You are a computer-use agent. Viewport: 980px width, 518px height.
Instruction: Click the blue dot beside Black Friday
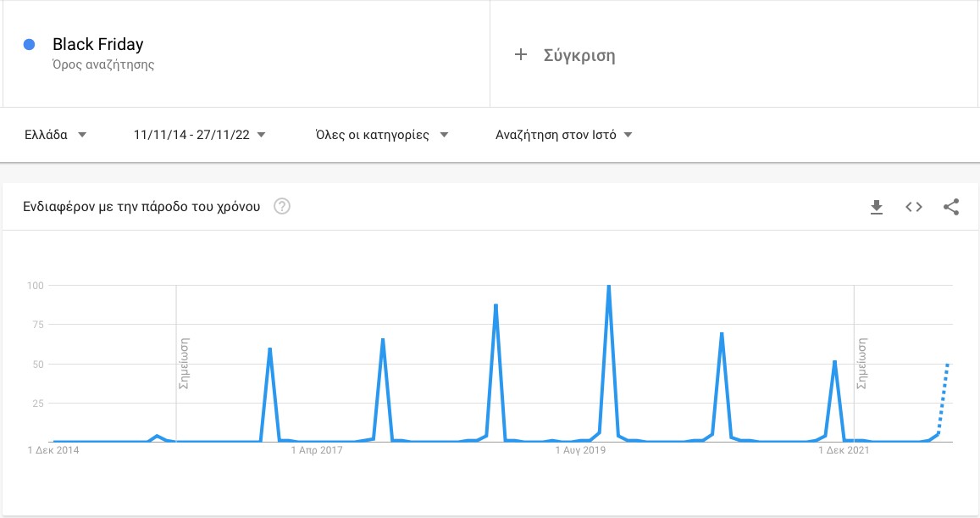[x=29, y=44]
